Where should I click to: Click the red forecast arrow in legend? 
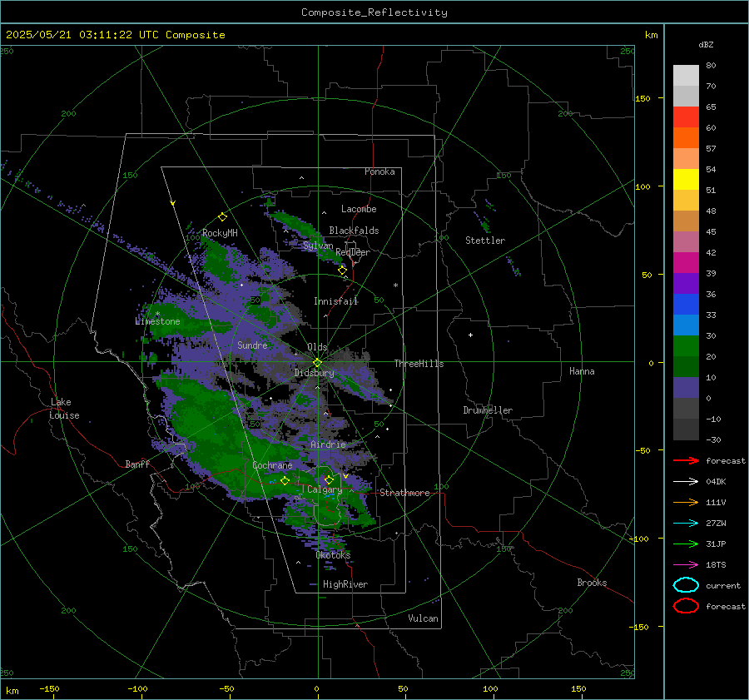pyautogui.click(x=686, y=460)
